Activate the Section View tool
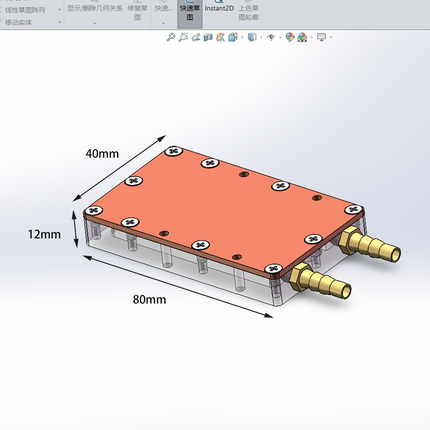The width and height of the screenshot is (430, 430). tap(208, 37)
